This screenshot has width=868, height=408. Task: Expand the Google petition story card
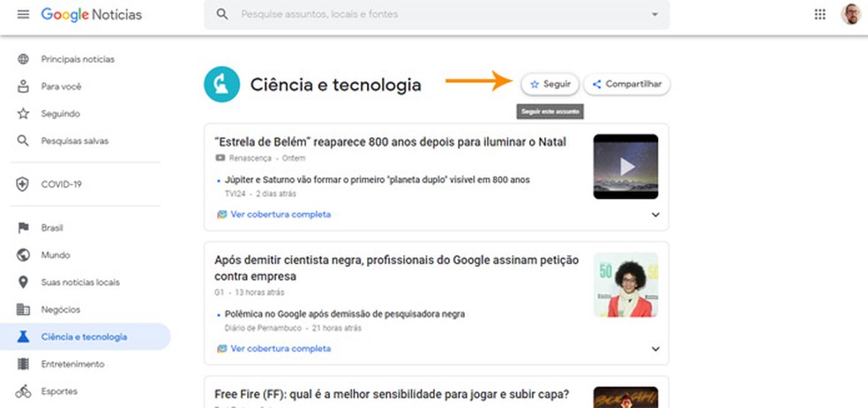coord(655,349)
